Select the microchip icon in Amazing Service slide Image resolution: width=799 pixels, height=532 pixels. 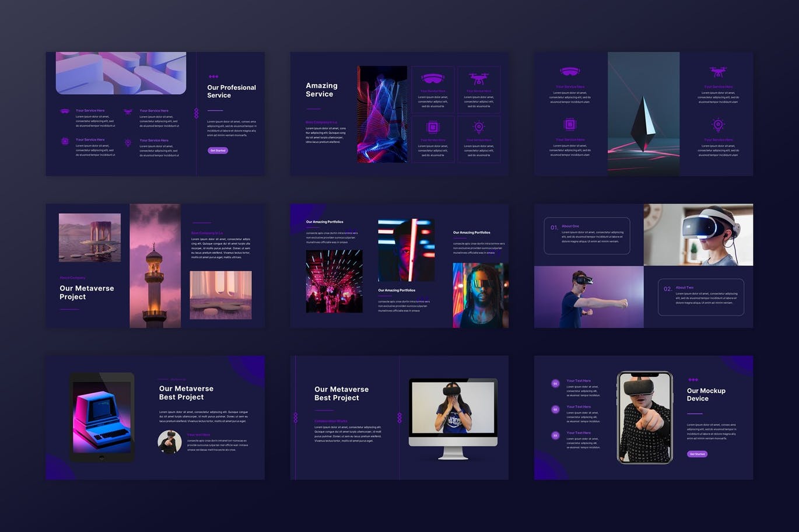coord(432,127)
